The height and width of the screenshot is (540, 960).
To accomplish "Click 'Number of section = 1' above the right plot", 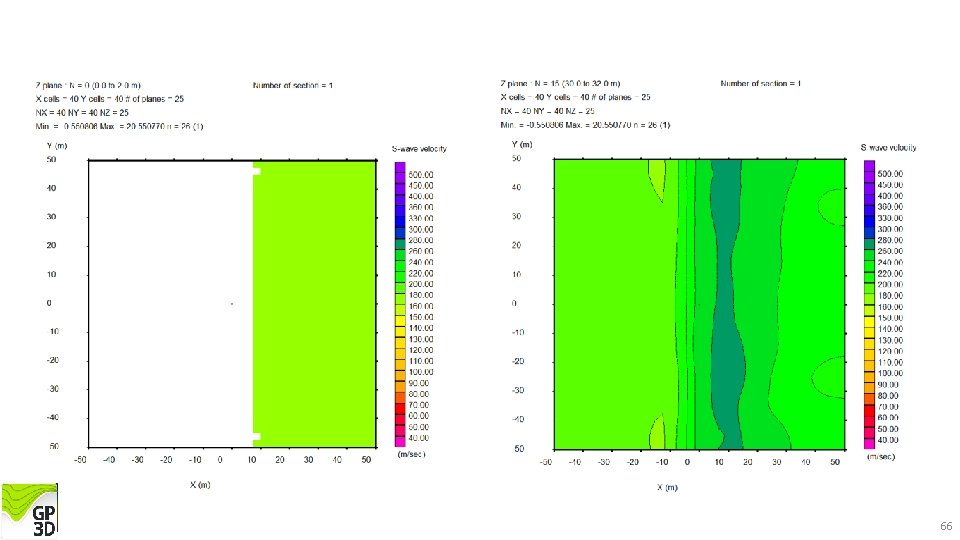I will pyautogui.click(x=760, y=83).
